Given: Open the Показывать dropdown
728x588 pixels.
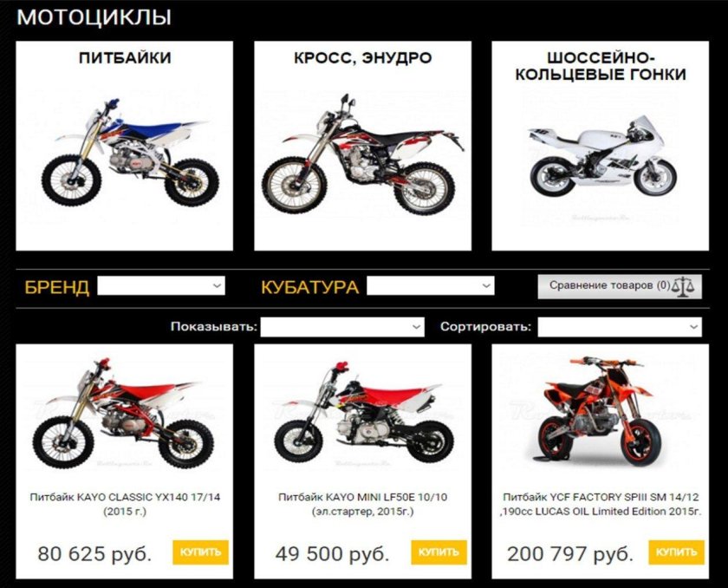Looking at the screenshot, I should 342,327.
